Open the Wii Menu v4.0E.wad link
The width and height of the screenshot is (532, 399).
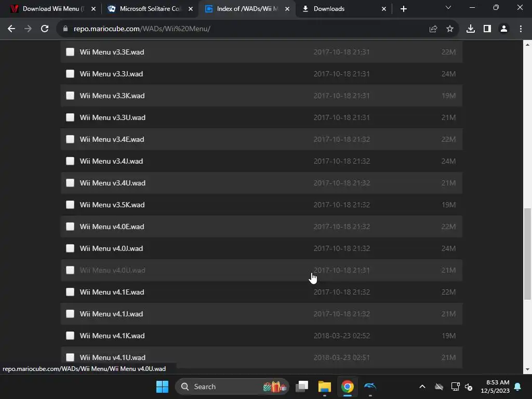pyautogui.click(x=112, y=227)
